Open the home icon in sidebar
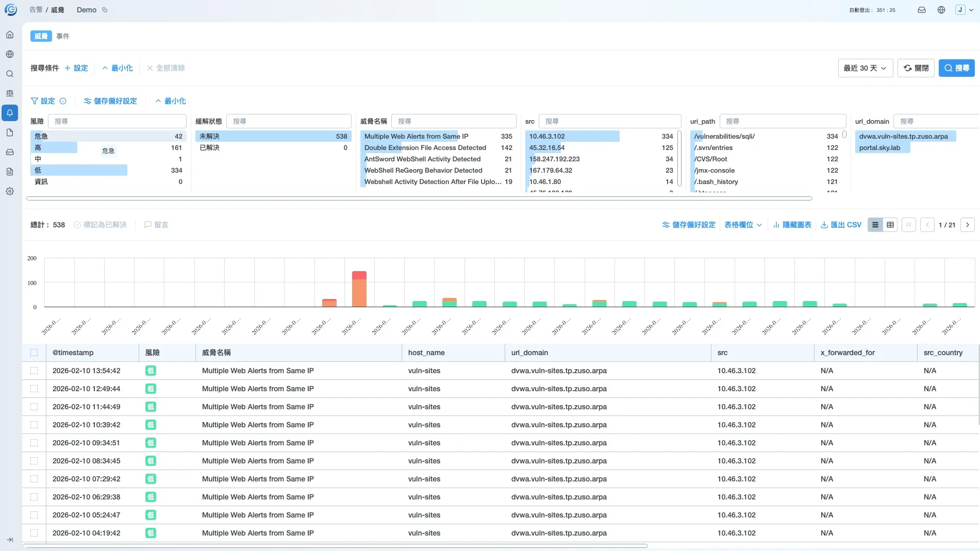This screenshot has width=980, height=551. [x=10, y=35]
